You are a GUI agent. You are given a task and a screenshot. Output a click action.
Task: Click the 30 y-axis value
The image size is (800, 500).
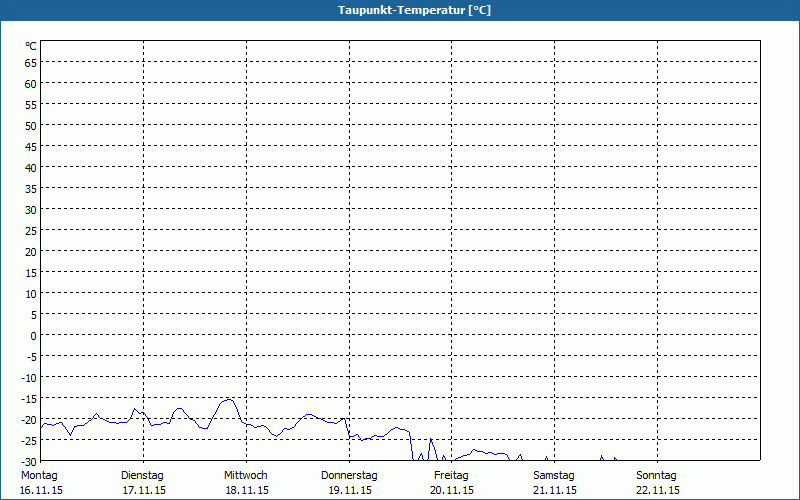tap(31, 210)
